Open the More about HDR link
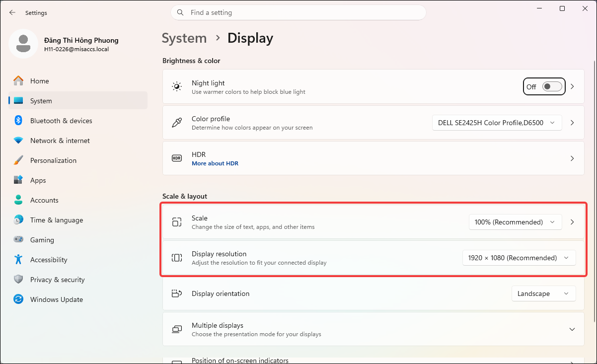 click(215, 163)
